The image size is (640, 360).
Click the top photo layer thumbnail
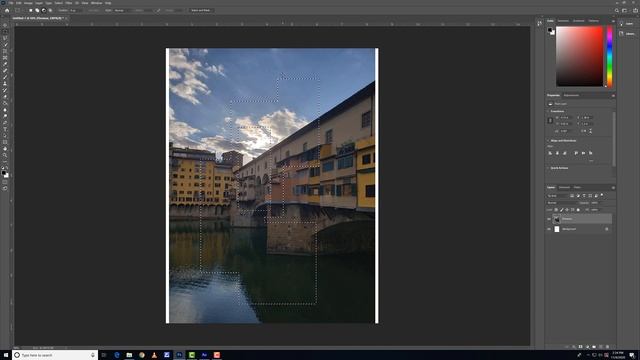[557, 219]
